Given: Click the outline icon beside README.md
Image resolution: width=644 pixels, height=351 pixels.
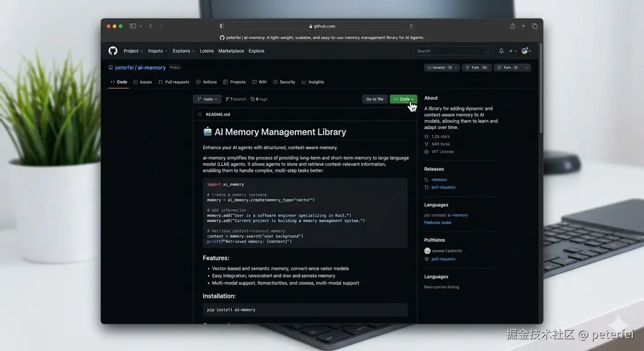Looking at the screenshot, I should point(199,114).
